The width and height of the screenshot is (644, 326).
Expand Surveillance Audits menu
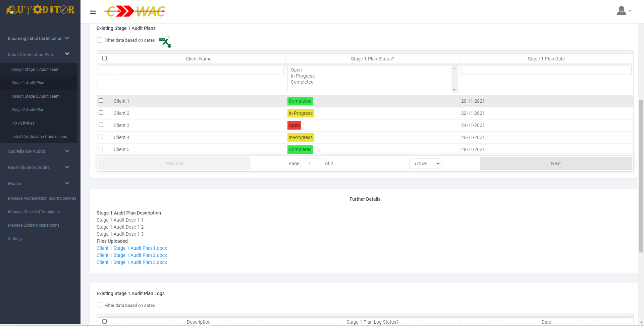click(39, 151)
